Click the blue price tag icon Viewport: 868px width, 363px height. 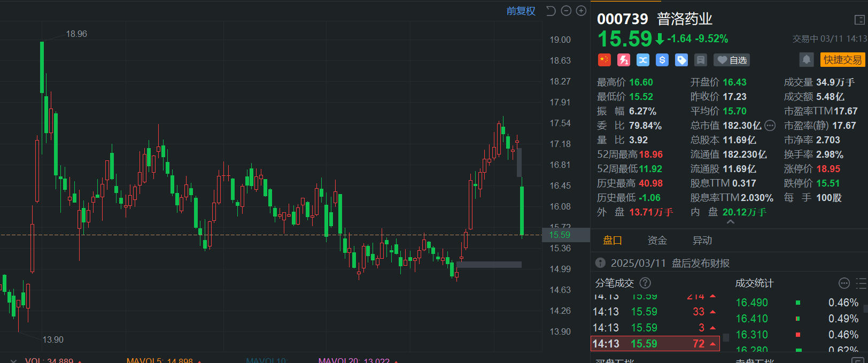click(x=681, y=60)
